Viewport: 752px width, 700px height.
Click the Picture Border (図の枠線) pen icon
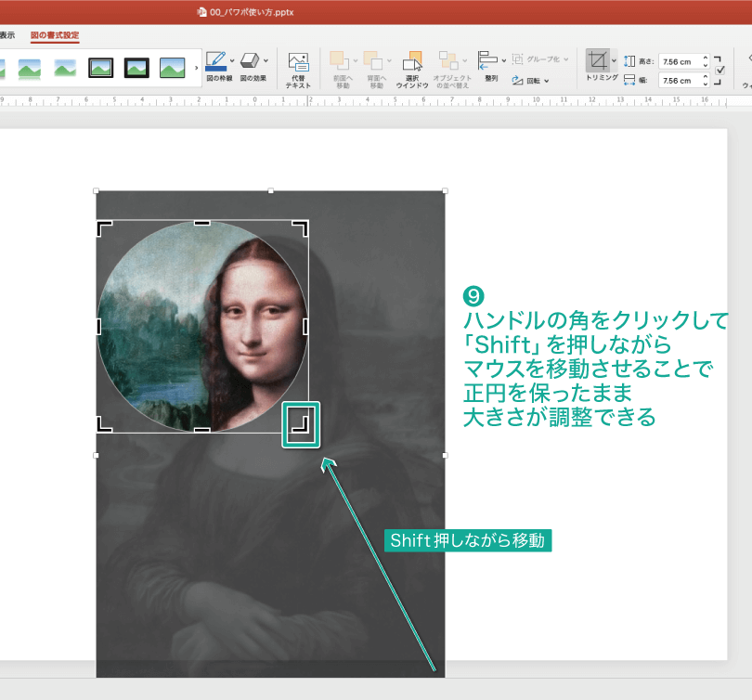point(215,61)
